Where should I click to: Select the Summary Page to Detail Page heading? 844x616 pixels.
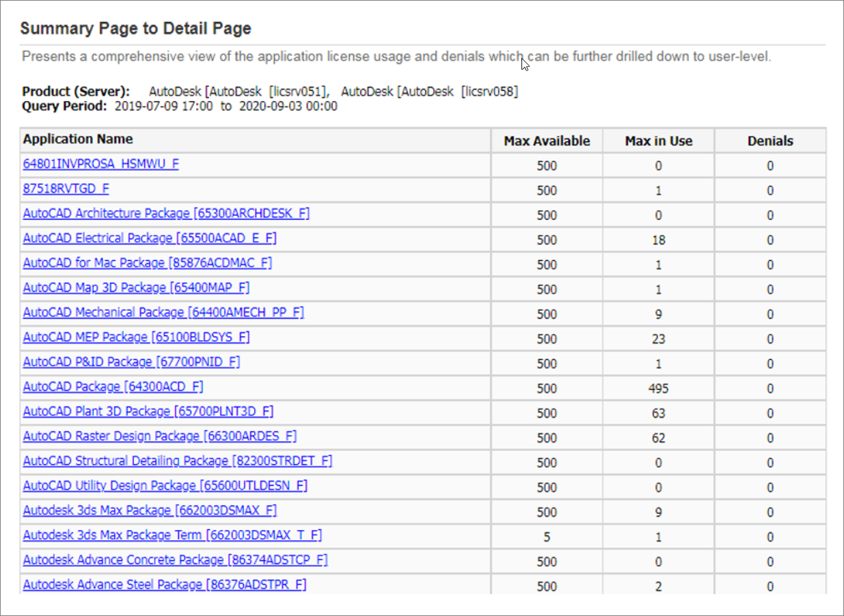tap(136, 29)
